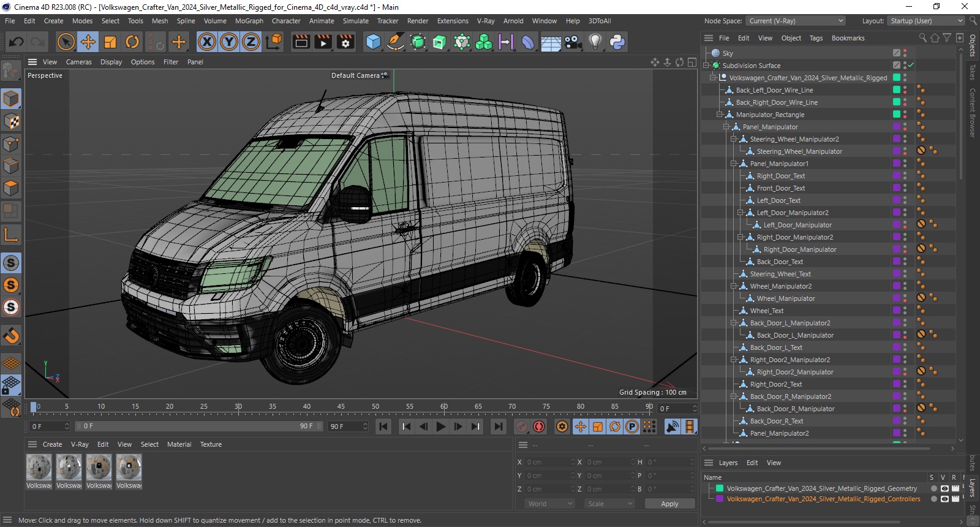This screenshot has height=527, width=980.
Task: Click the timeline playhead at frame 0
Action: pos(34,407)
